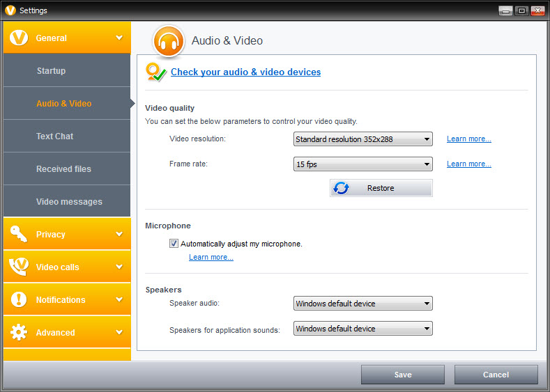Select the Text Chat menu item
This screenshot has height=392, width=550.
(67, 136)
